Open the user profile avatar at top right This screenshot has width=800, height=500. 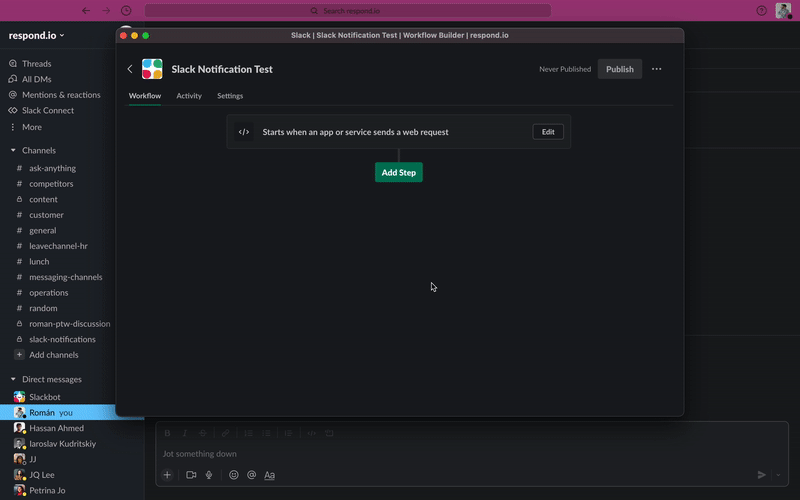pos(783,11)
